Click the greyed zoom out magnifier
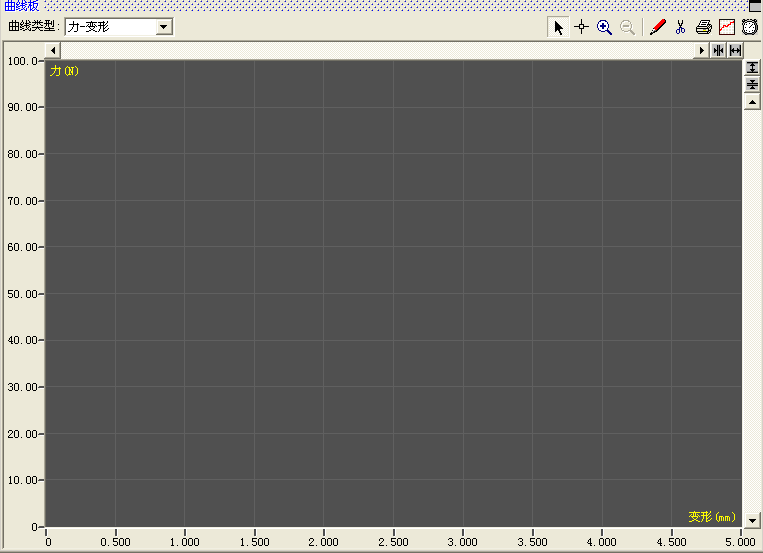763x553 pixels. click(x=627, y=27)
